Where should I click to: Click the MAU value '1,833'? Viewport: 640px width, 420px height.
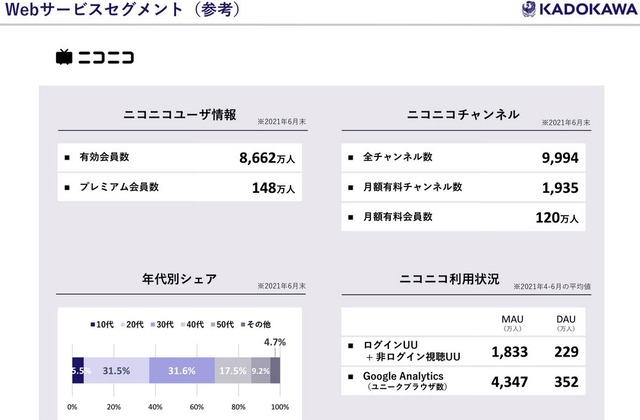point(509,352)
